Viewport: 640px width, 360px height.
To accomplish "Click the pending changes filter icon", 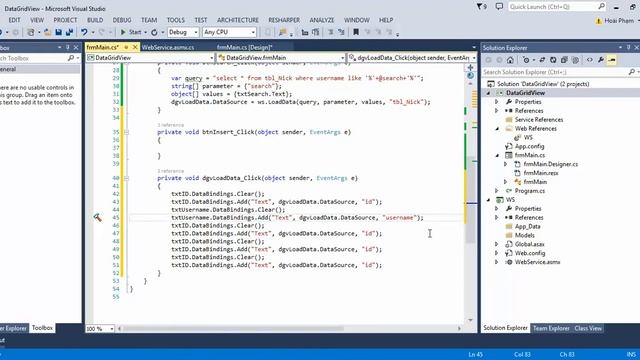I will tap(526, 60).
